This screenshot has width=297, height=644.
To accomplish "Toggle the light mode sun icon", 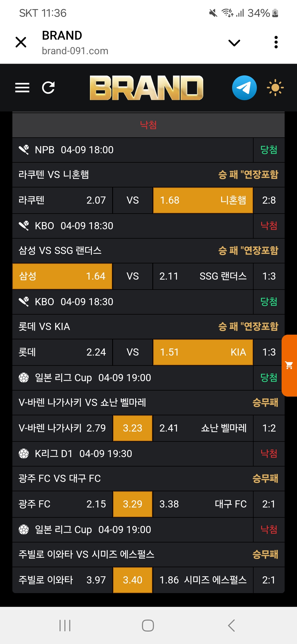I will click(275, 88).
